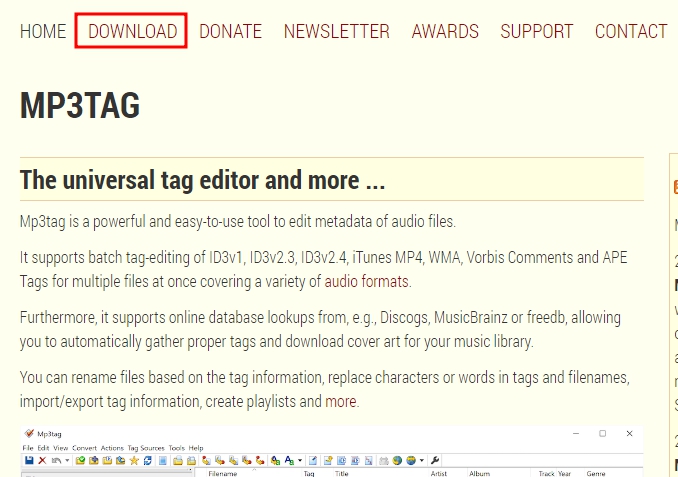Click the blue Refresh arrows icon

(147, 460)
